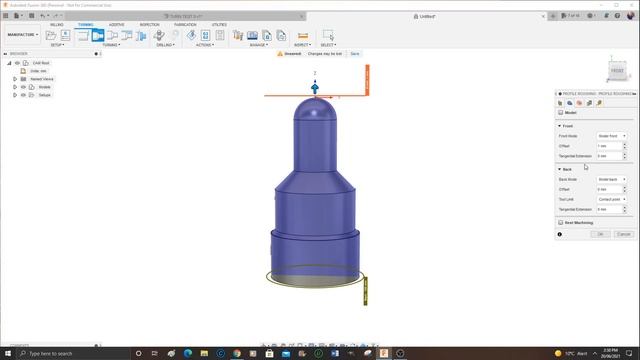Click the FRONT face of the view cube

click(x=617, y=71)
